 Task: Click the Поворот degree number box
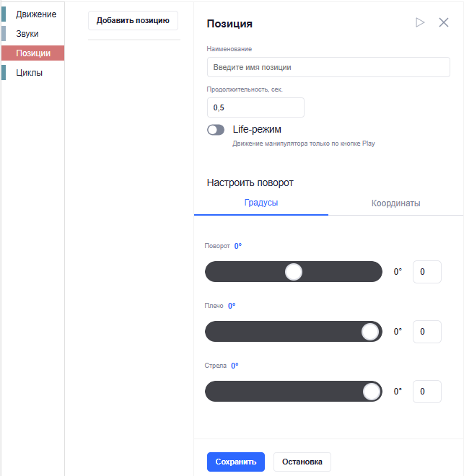(x=427, y=272)
